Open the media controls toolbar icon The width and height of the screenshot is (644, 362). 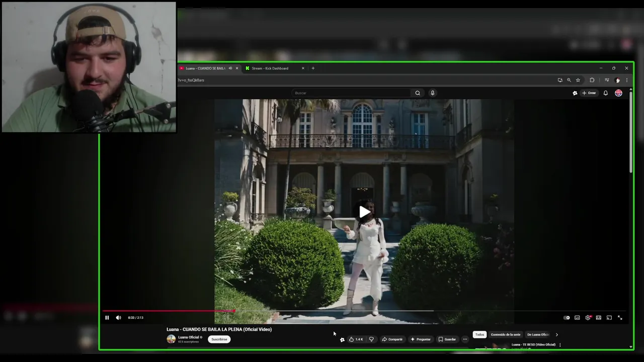[x=607, y=80]
